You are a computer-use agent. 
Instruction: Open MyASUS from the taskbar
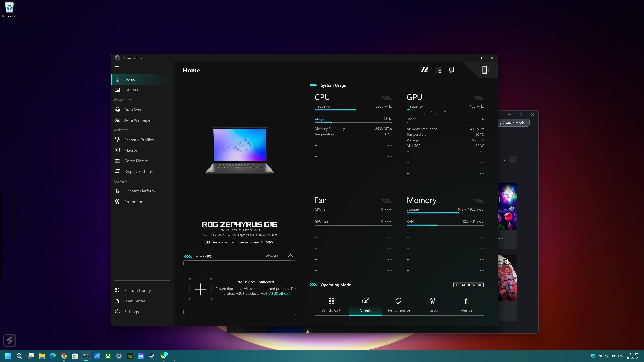click(97, 356)
